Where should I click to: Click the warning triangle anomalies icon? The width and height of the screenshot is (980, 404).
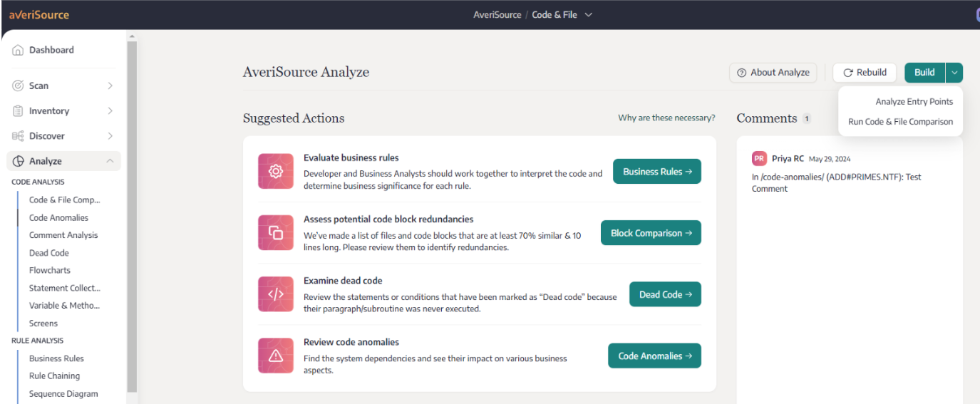coord(276,356)
